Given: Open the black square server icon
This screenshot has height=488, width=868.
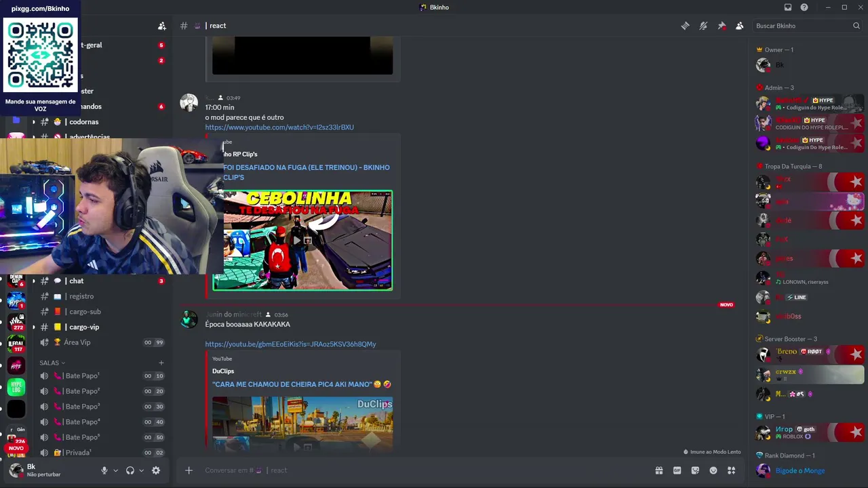Looking at the screenshot, I should click(x=16, y=409).
